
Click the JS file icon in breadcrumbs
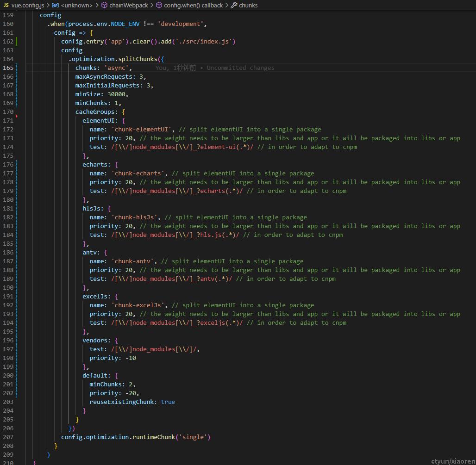(6, 5)
